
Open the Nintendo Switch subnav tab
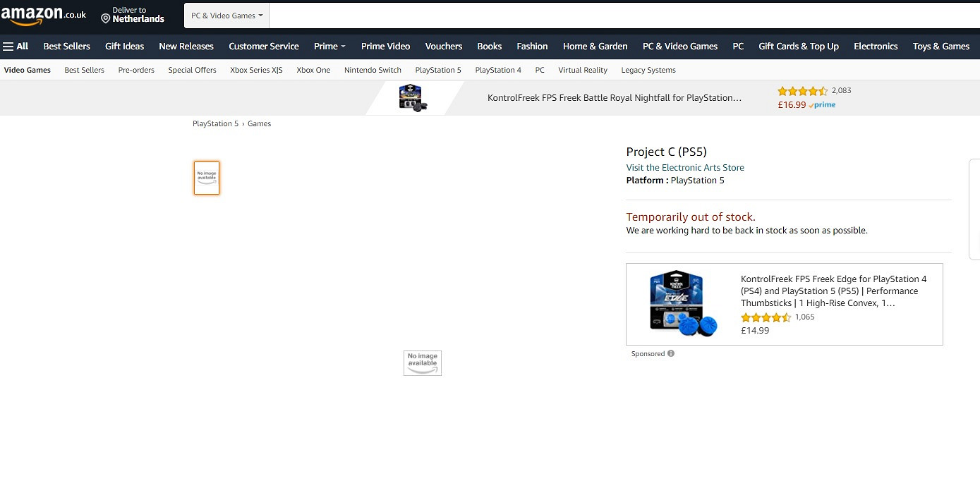(373, 70)
